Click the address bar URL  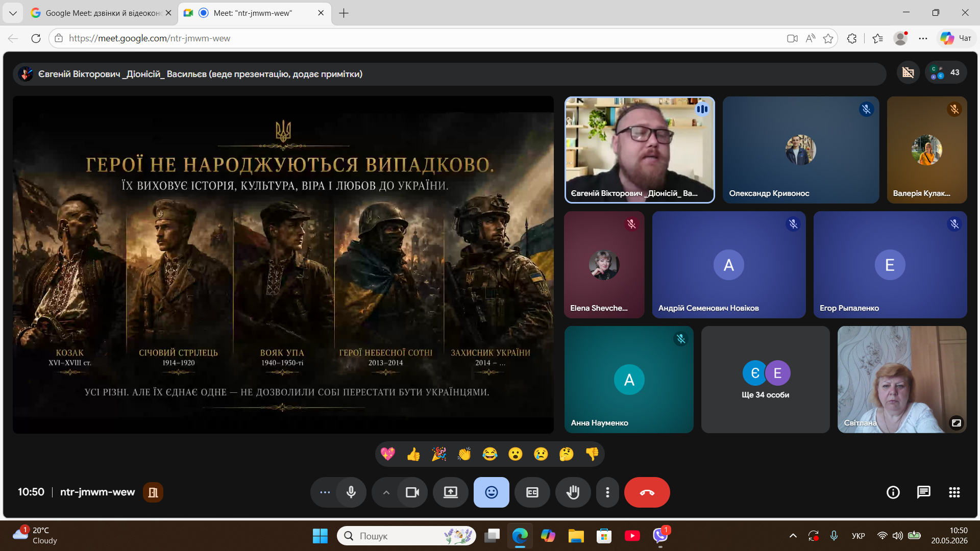tap(150, 38)
